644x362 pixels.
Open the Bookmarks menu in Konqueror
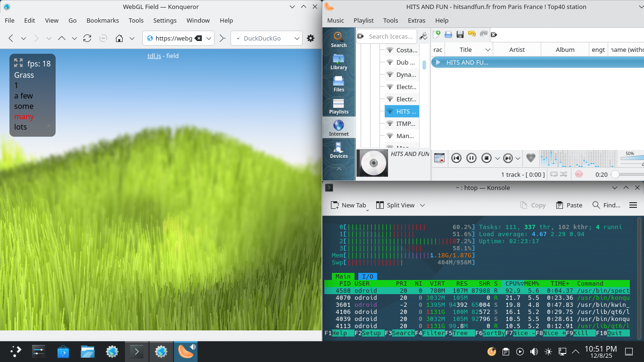point(103,20)
